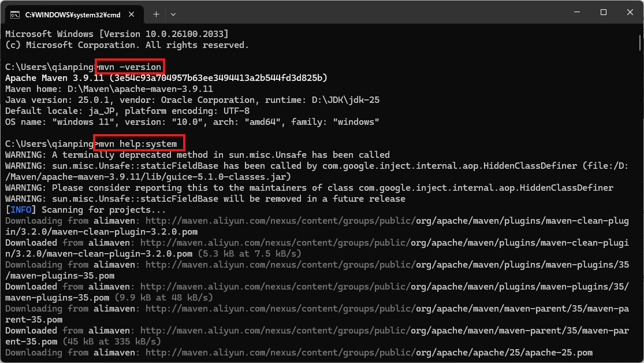The width and height of the screenshot is (644, 363).
Task: Select the highlighted mvn help:system command
Action: pyautogui.click(x=139, y=143)
